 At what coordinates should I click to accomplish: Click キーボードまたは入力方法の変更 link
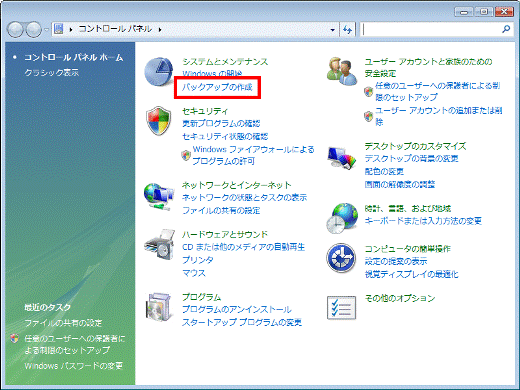[x=423, y=221]
